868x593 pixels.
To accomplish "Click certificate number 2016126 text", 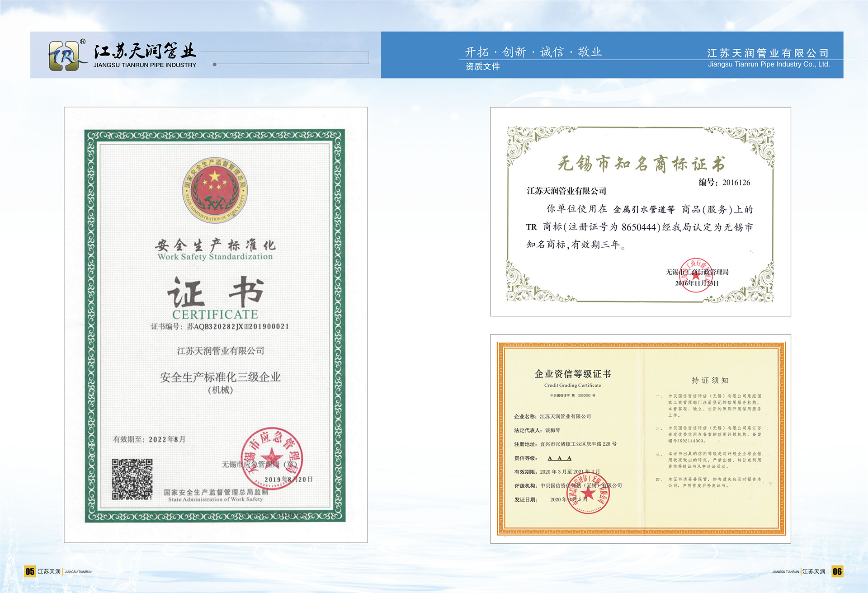I will (x=736, y=183).
